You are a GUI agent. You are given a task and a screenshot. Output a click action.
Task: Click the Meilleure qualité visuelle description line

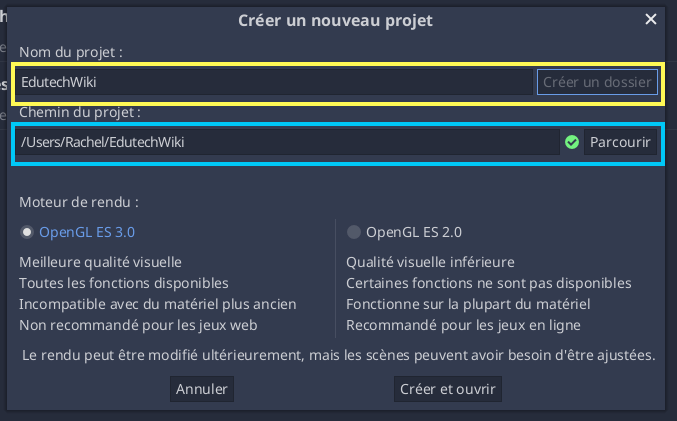100,262
